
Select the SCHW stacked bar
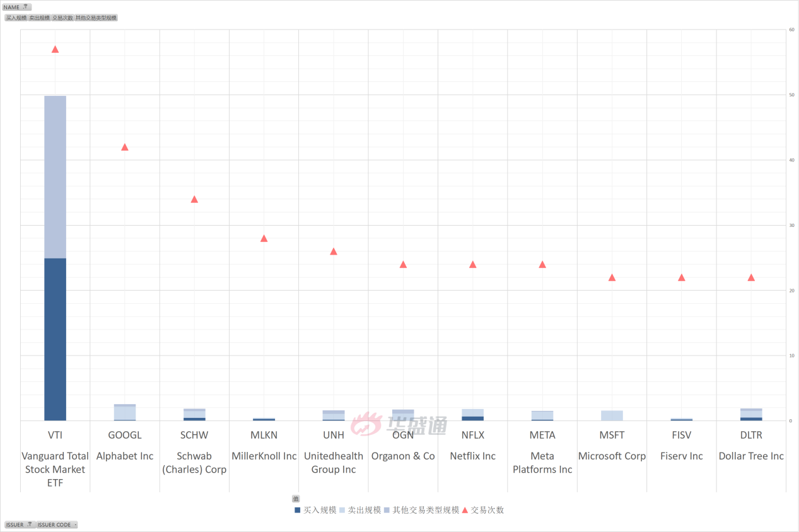coord(194,415)
